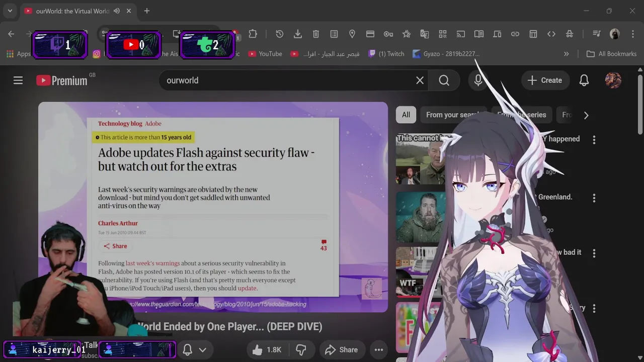The width and height of the screenshot is (644, 362).
Task: Open the password key icon in toolbar
Action: [x=388, y=34]
